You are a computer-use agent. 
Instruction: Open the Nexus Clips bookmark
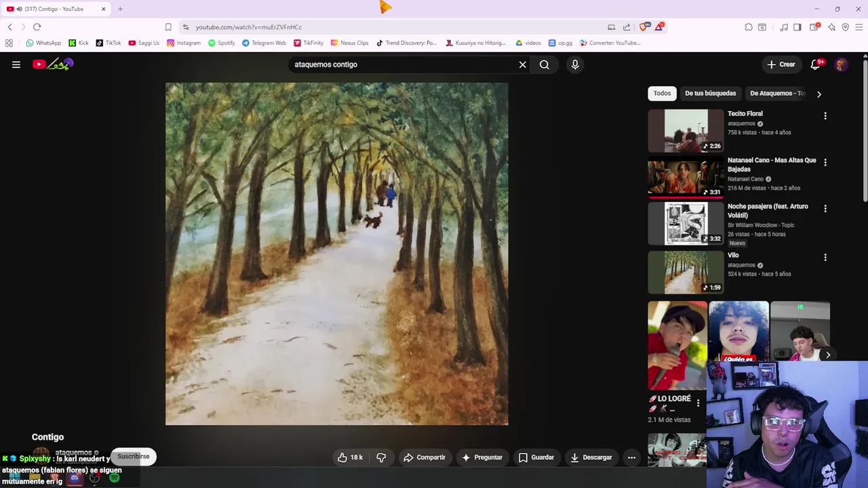tap(350, 43)
